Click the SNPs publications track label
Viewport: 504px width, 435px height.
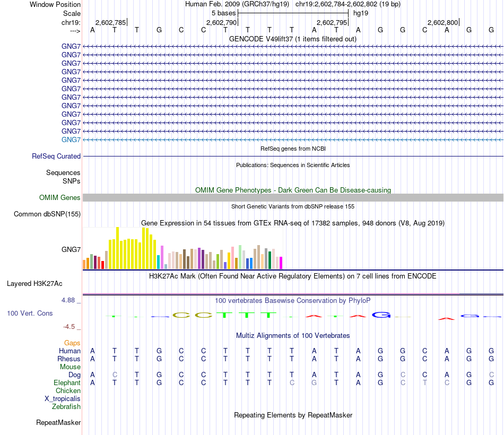point(72,181)
